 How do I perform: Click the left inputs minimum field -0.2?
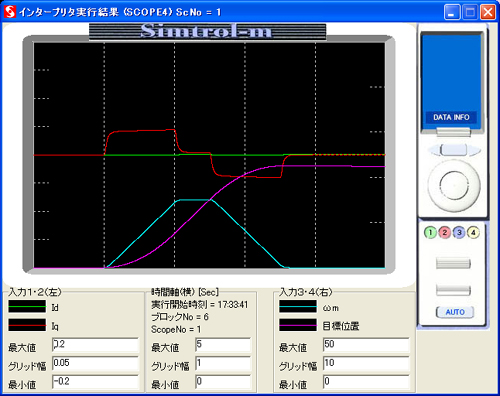coord(95,382)
